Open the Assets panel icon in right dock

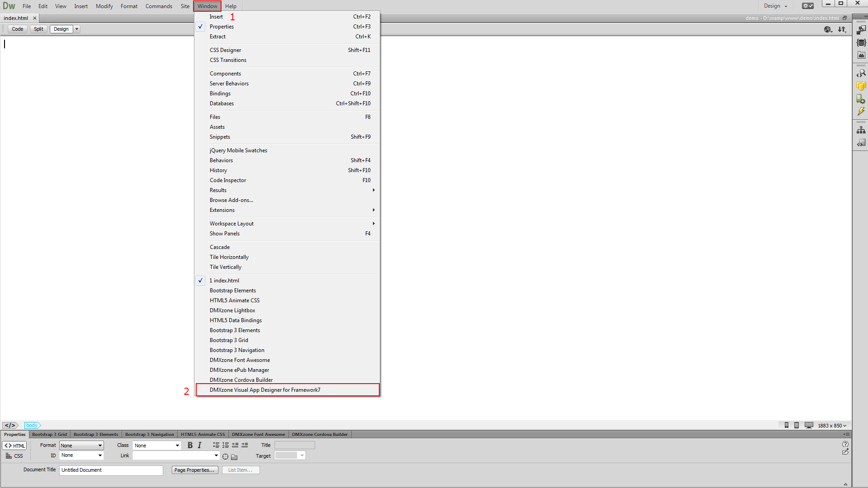(x=861, y=55)
